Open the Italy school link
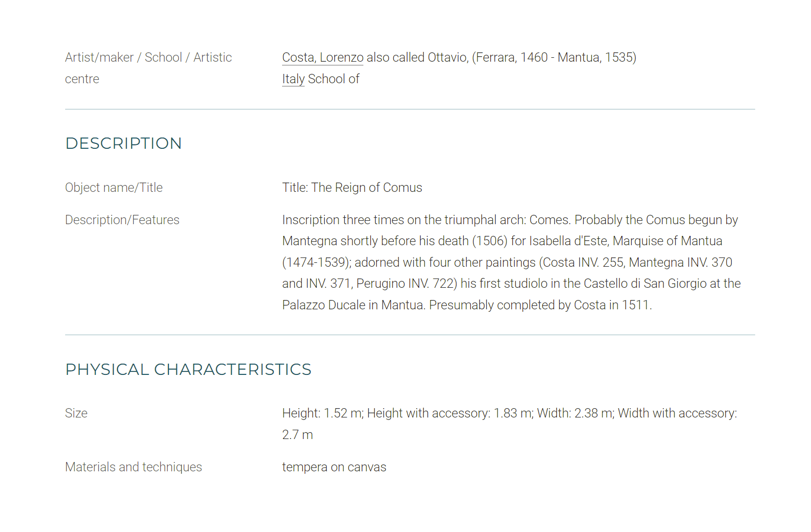Viewport: 811px width, 532px height. pos(293,79)
